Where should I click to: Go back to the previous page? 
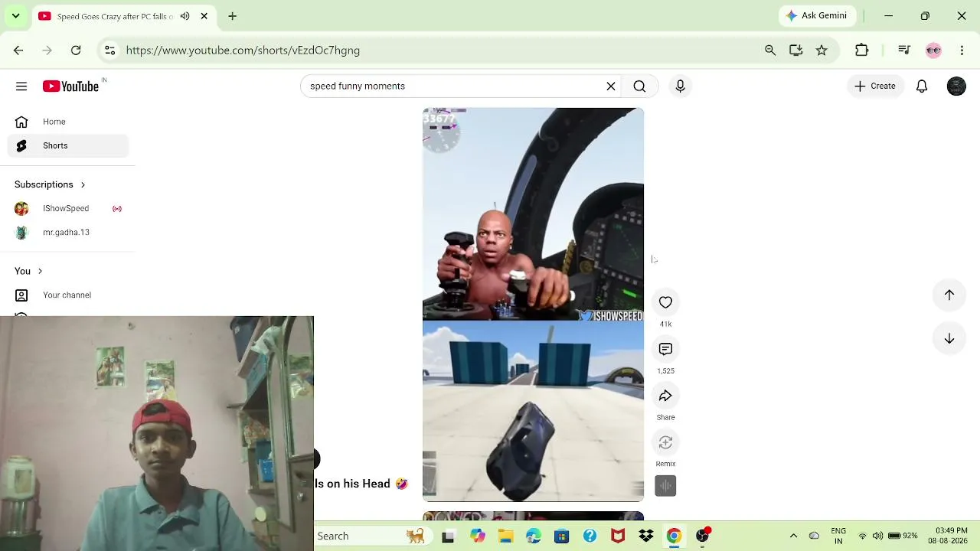(x=18, y=51)
